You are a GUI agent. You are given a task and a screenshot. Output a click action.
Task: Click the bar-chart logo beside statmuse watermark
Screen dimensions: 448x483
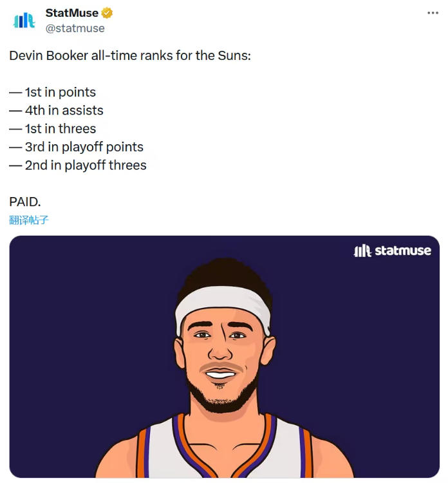[362, 251]
